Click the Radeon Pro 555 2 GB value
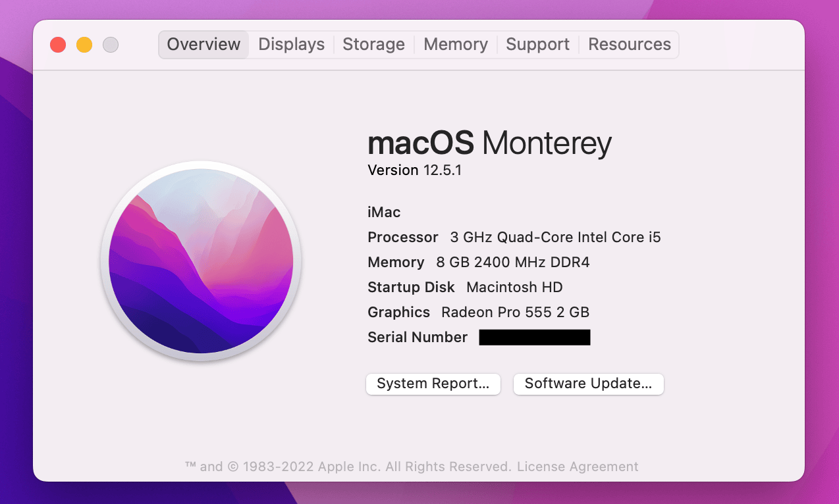The width and height of the screenshot is (839, 504). click(515, 313)
